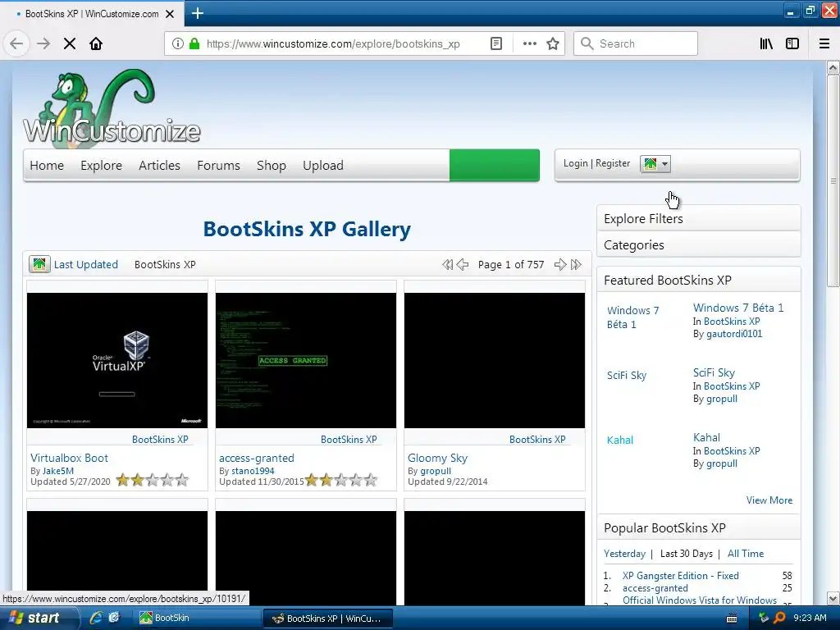Click View More under featured skins
The image size is (840, 630).
pyautogui.click(x=769, y=500)
